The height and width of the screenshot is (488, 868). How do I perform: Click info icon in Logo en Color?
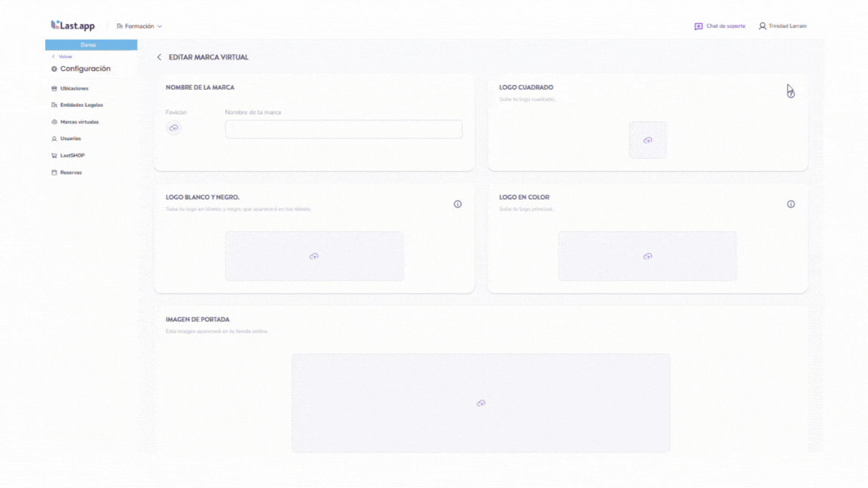790,204
